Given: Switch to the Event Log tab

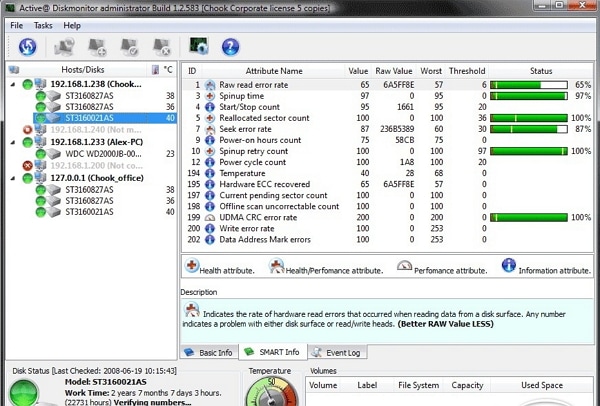Looking at the screenshot, I should (x=338, y=352).
